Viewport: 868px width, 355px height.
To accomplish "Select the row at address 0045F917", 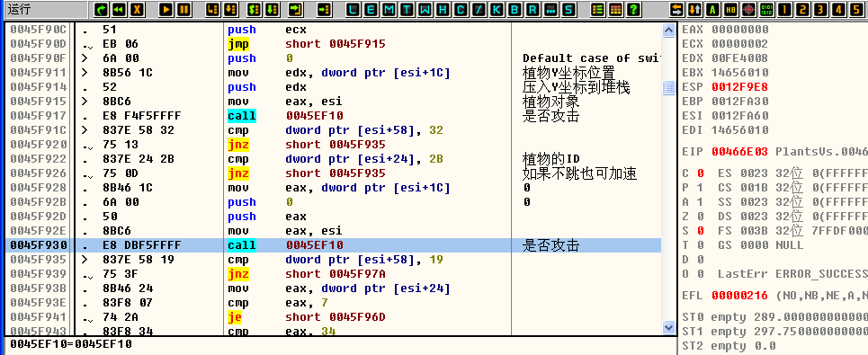I will pyautogui.click(x=333, y=116).
